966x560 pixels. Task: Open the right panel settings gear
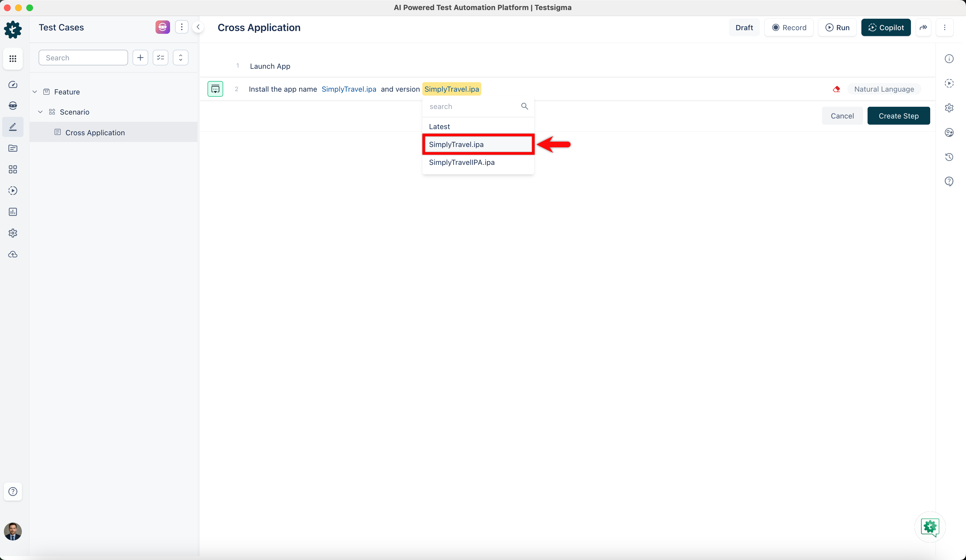click(x=949, y=108)
